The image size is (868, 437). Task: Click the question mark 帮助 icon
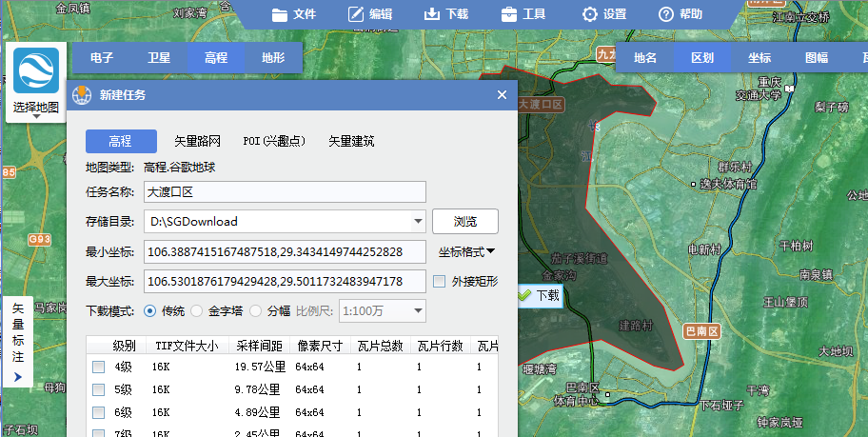click(x=666, y=14)
